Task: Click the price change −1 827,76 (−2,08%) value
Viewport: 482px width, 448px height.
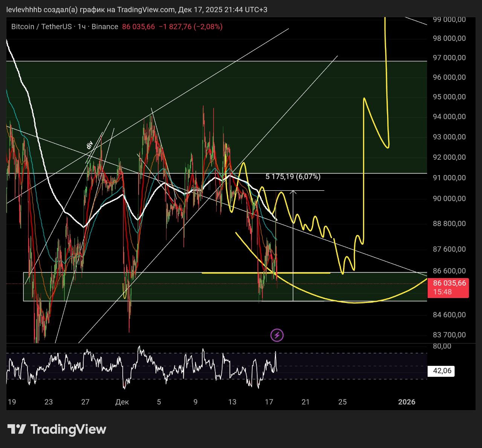Action: (191, 27)
